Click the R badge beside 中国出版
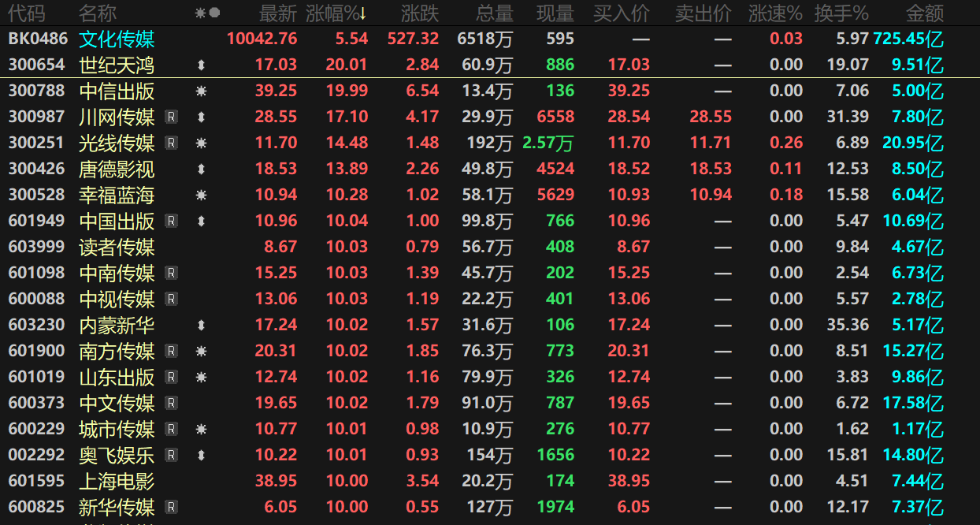This screenshot has width=980, height=525. tap(171, 222)
